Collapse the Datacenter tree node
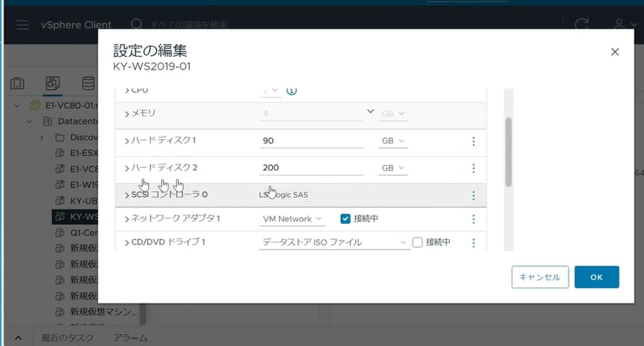 [30, 121]
